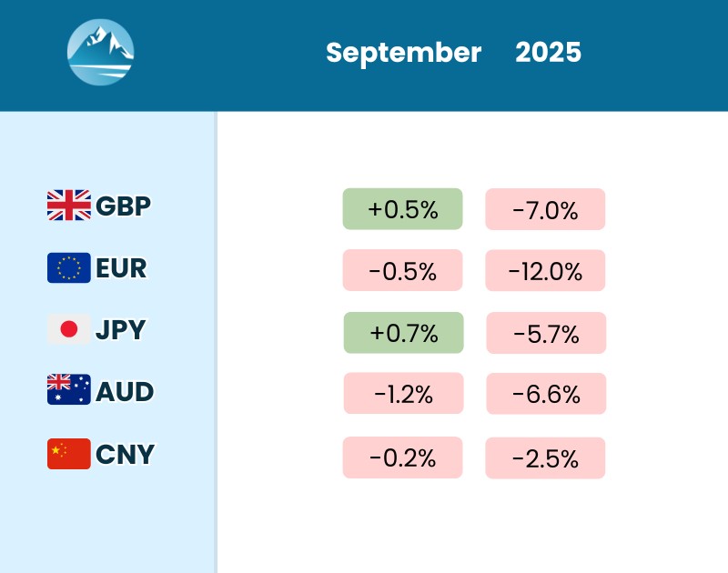Click the EUR currency label

click(121, 268)
